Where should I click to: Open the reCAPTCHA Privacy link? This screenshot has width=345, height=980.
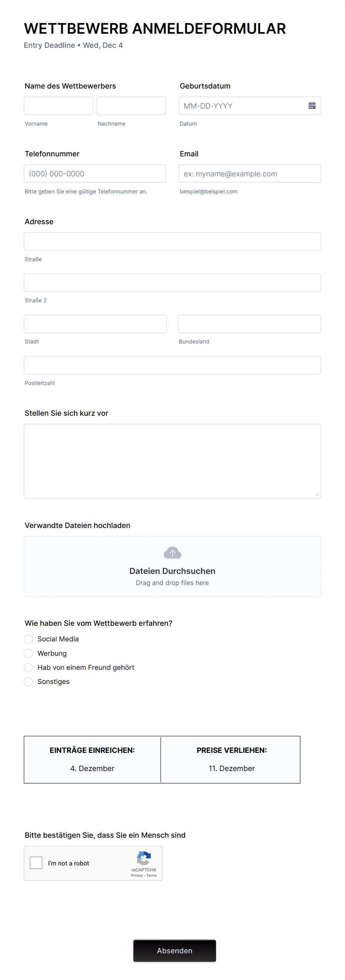[x=136, y=876]
